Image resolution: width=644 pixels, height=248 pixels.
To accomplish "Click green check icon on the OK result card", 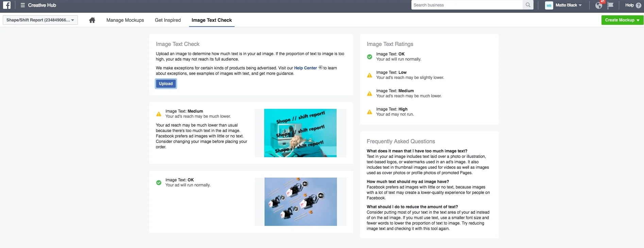I will coord(159,183).
